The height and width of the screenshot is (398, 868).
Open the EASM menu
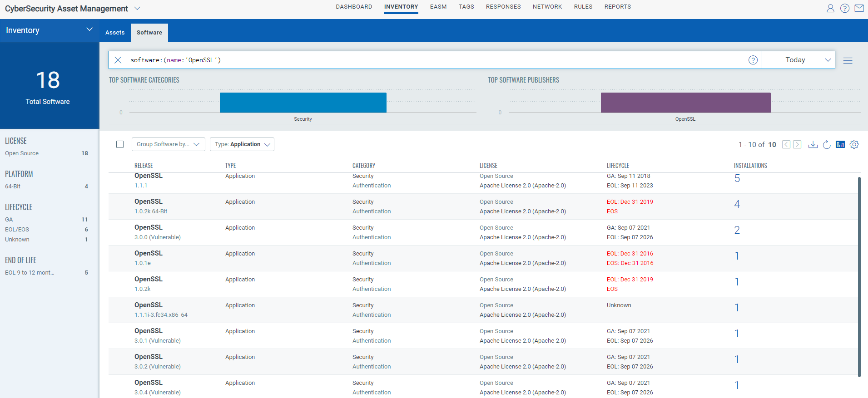click(x=438, y=7)
